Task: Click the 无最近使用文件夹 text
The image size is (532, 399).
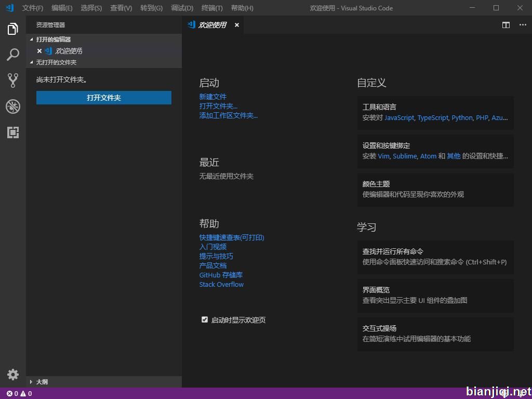Action: (227, 176)
